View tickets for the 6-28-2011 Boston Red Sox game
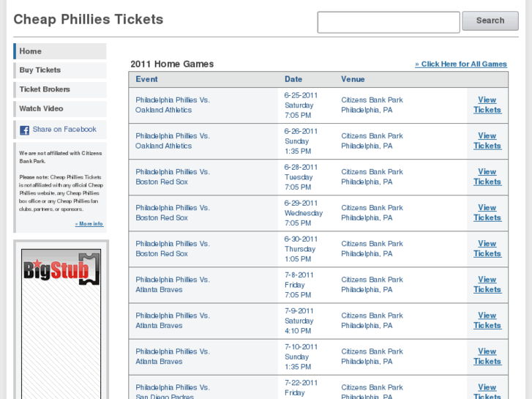 pyautogui.click(x=487, y=176)
